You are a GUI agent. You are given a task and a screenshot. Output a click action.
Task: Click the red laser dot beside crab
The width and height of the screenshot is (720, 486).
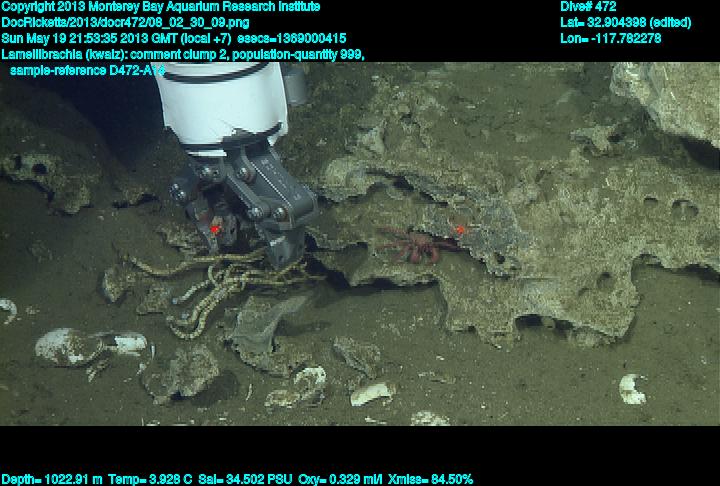pos(460,229)
